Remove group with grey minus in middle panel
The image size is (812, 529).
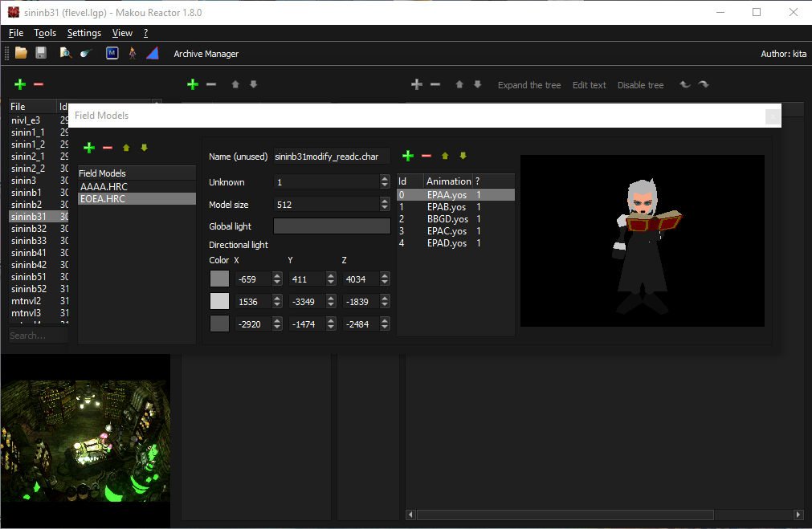click(x=211, y=83)
